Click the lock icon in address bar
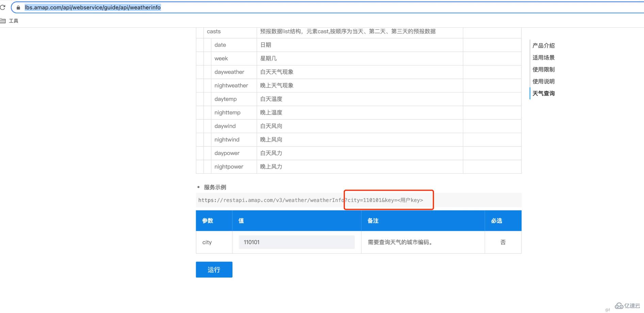Viewport: 644px width, 313px height. [x=18, y=7]
